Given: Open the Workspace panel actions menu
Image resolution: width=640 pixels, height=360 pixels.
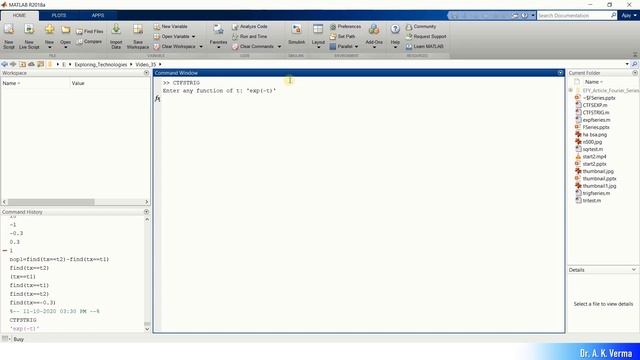Looking at the screenshot, I should 146,73.
